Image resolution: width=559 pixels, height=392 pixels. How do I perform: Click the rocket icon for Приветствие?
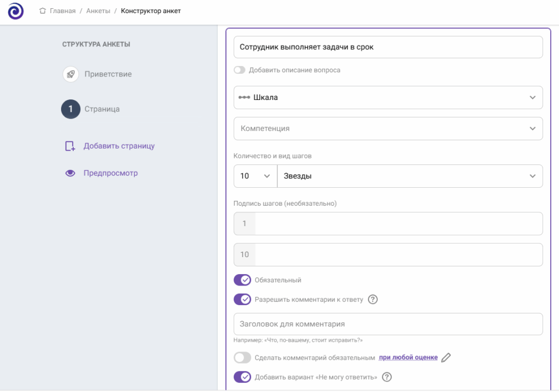[x=70, y=74]
